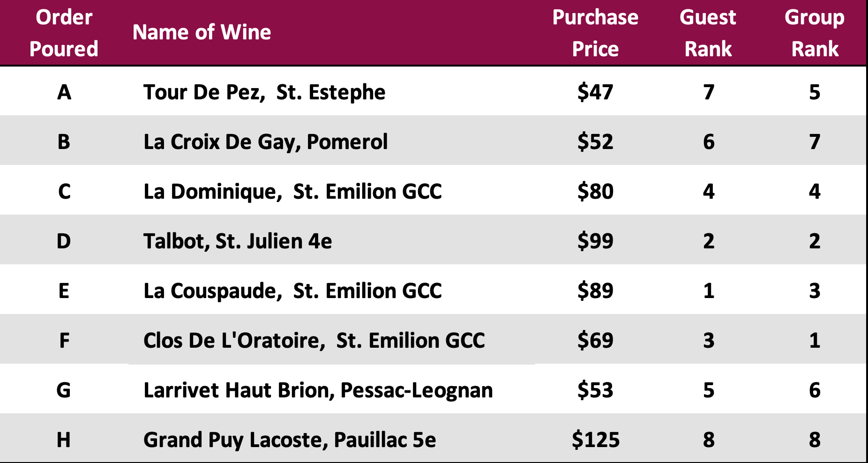
Task: Select the Talbot, St. Julien 4e cell
Action: tap(238, 241)
